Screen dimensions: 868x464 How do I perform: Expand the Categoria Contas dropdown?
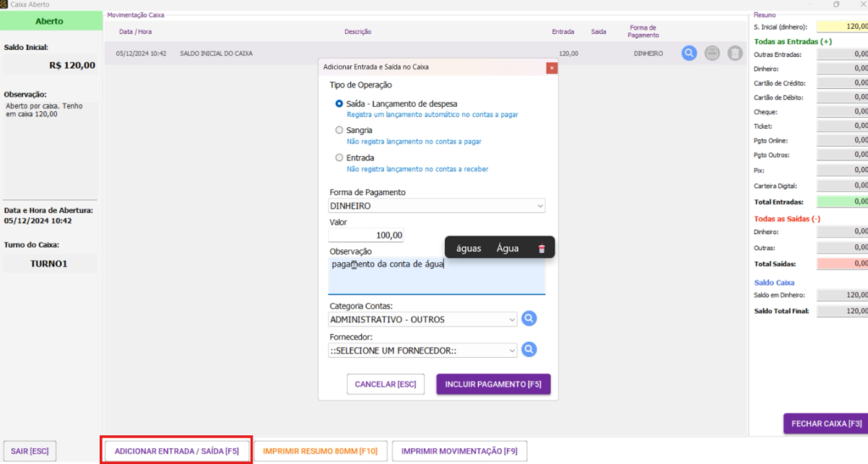(422, 320)
